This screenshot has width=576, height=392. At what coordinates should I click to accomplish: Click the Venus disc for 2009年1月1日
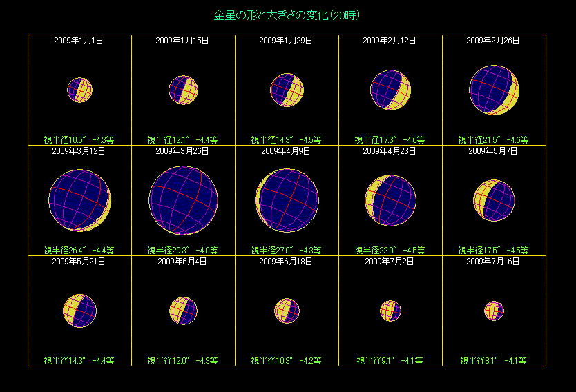[x=79, y=90]
